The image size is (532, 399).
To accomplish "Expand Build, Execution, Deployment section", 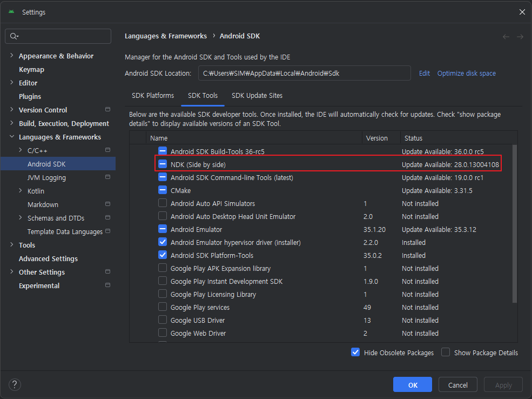I will (x=12, y=123).
